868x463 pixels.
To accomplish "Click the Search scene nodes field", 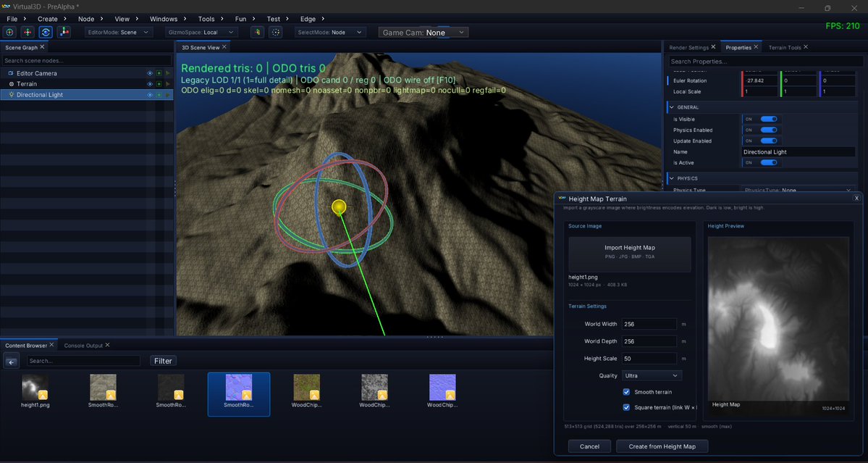I will 87,60.
